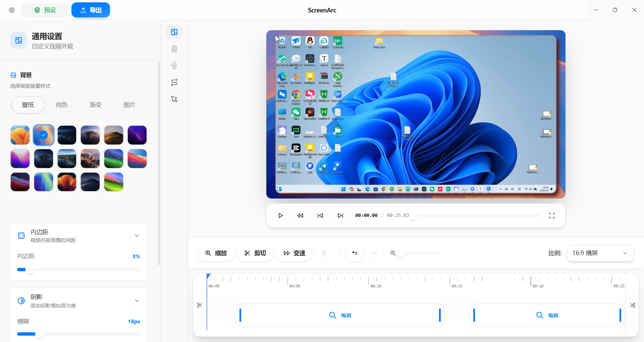The image size is (644, 342).
Task: Click the rewind button
Action: pyautogui.click(x=300, y=216)
